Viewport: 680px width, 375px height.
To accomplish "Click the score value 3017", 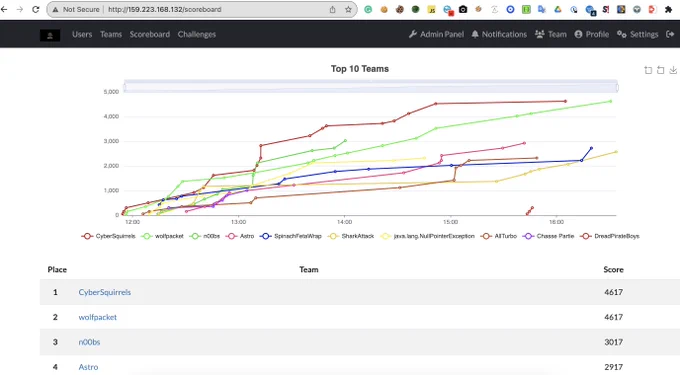I will coord(614,342).
